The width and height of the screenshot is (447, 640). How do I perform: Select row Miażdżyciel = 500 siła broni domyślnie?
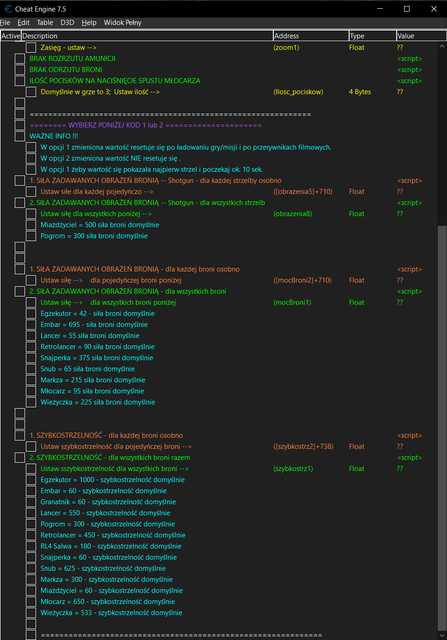[x=100, y=225]
